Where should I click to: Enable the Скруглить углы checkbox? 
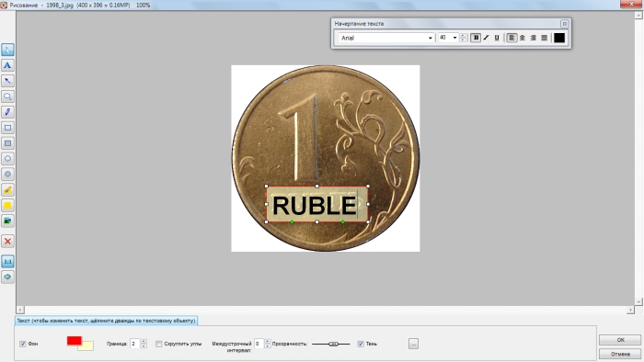coord(158,344)
